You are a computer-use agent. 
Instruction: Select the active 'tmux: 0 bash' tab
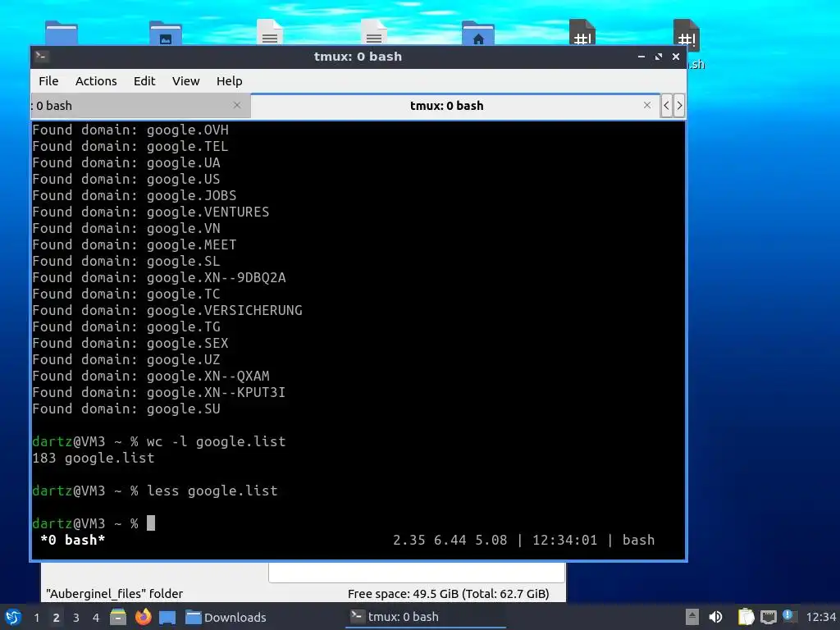tap(455, 106)
